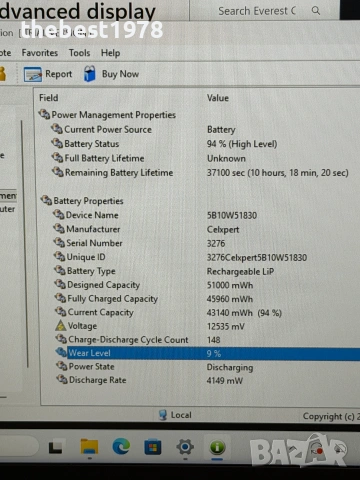Open Microsoft Store from the taskbar
The image size is (360, 480).
coord(153,447)
